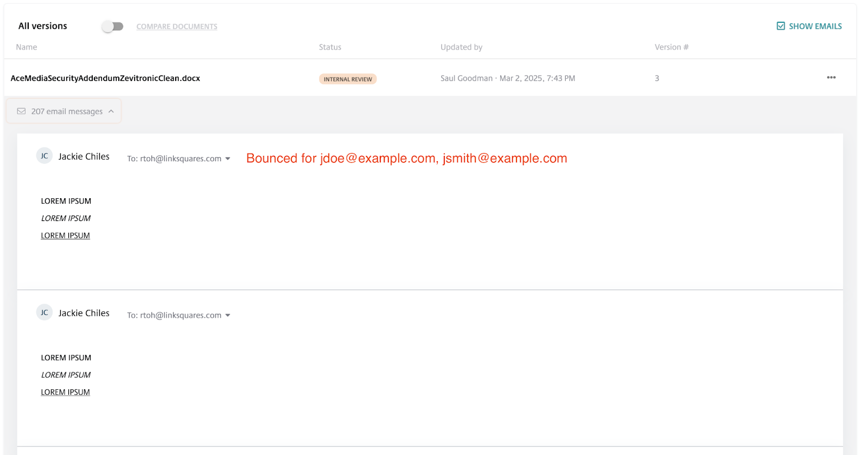Click the Compare Documents link

[177, 27]
